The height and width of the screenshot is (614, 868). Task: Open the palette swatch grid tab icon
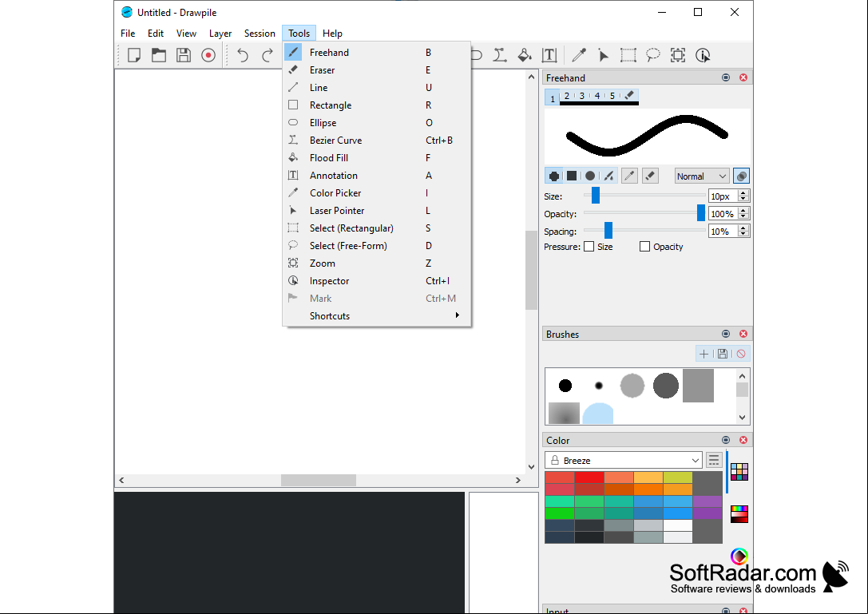click(739, 472)
